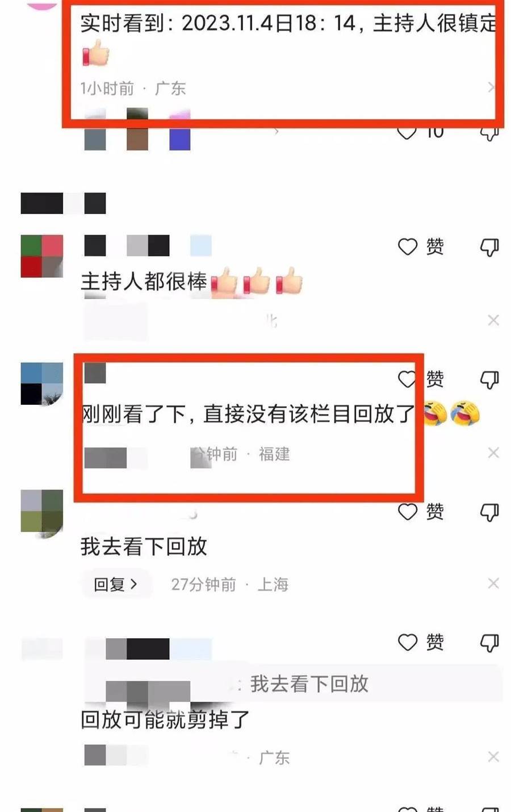The width and height of the screenshot is (511, 812).
Task: Like the '回放可能就剪掉了' comment
Action: (x=421, y=642)
